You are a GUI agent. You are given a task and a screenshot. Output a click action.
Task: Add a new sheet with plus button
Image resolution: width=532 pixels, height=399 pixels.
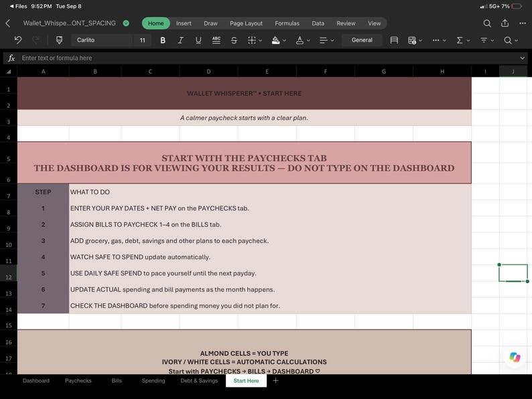click(x=276, y=381)
